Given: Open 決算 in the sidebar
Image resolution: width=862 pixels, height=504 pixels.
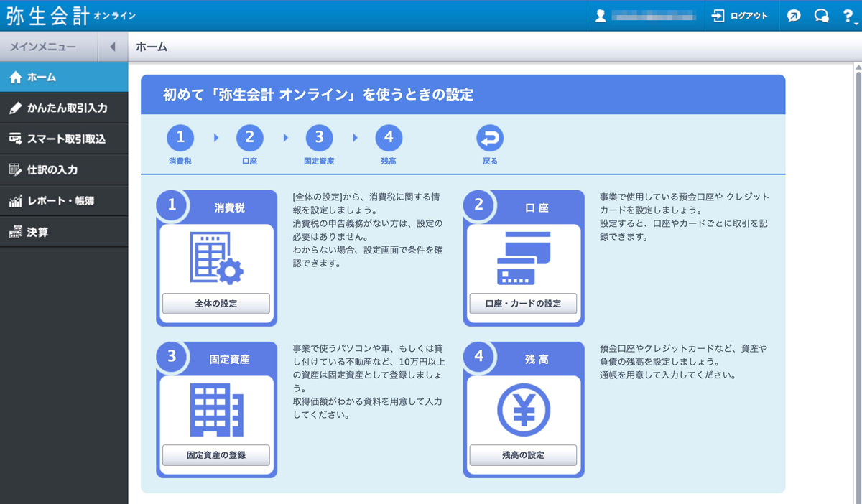Looking at the screenshot, I should click(x=64, y=232).
